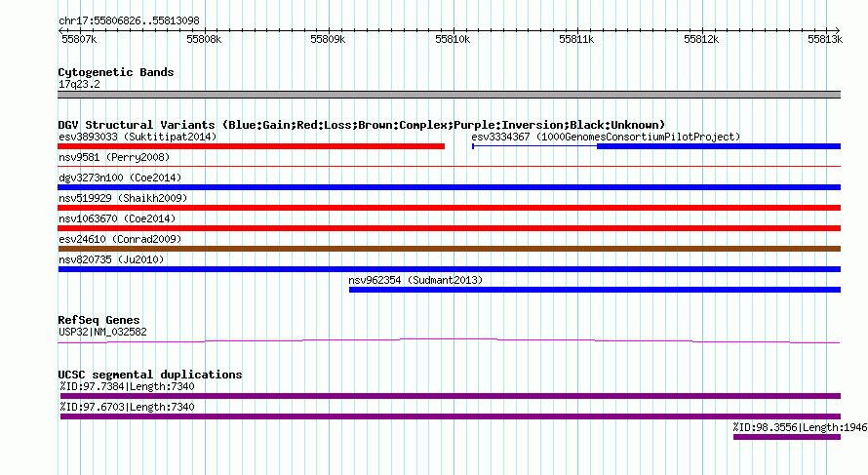
Task: Select the nsv1063670 (Coe2014) label
Action: point(117,218)
